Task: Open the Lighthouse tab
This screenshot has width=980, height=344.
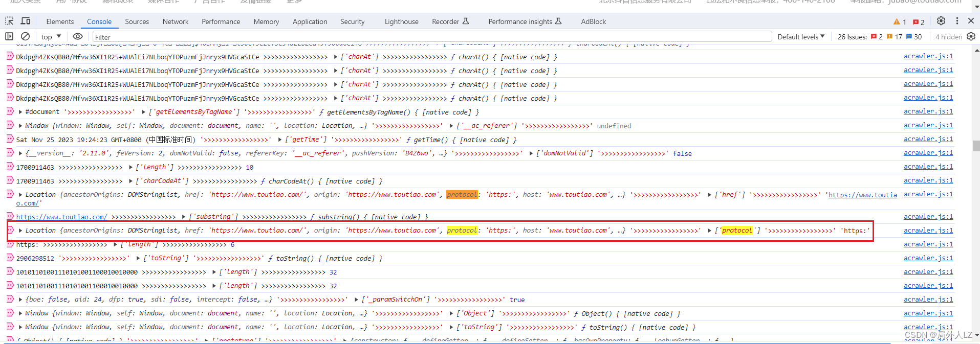Action: tap(401, 21)
